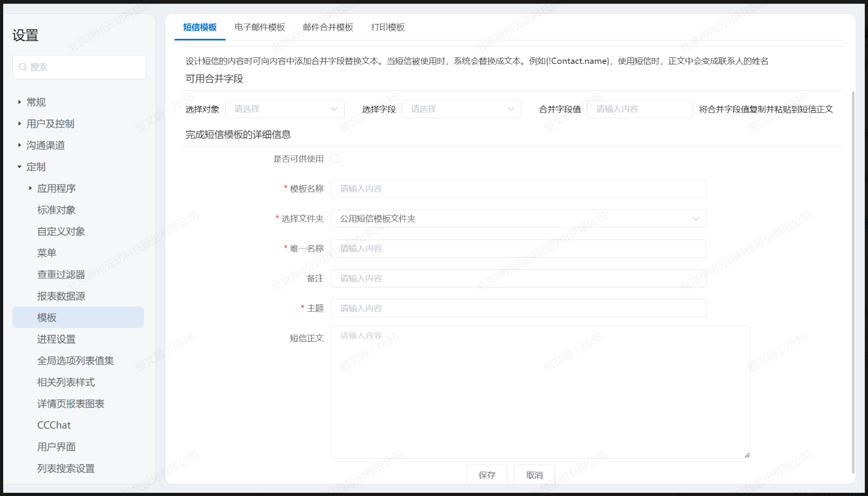
Task: Switch to the 邮件合并模板 tab
Action: point(328,27)
